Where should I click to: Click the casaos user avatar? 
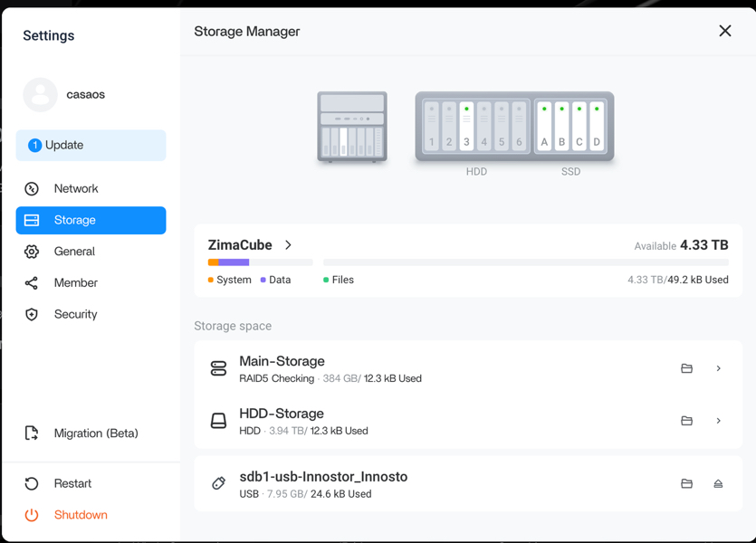coord(40,94)
